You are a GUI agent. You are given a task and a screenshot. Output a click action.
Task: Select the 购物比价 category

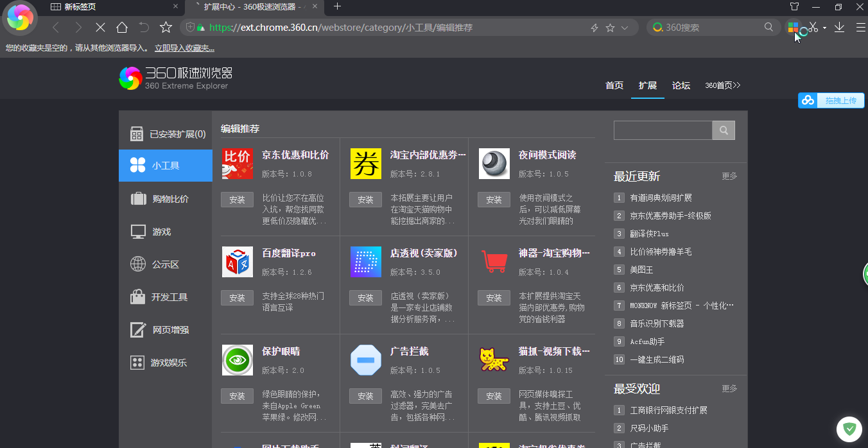click(x=166, y=199)
